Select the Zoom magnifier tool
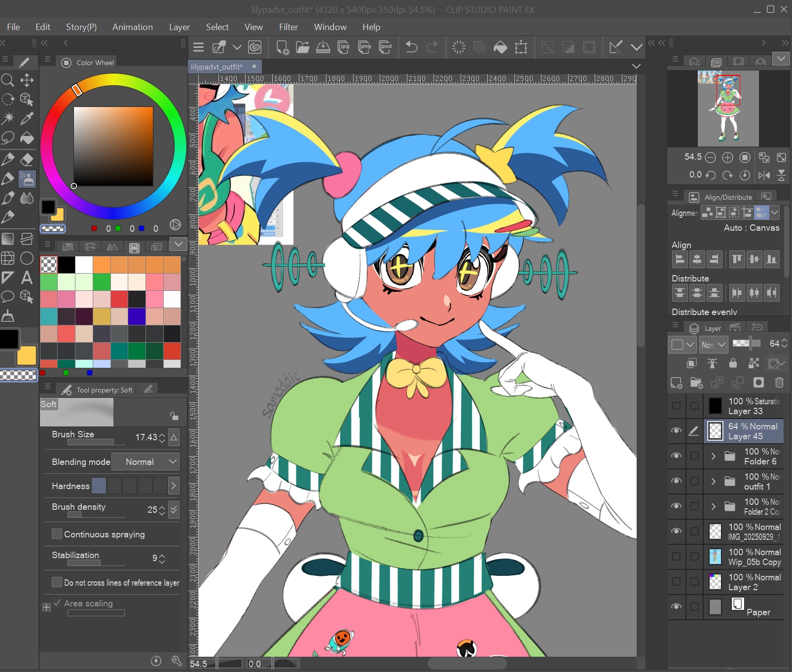The image size is (792, 672). click(7, 80)
